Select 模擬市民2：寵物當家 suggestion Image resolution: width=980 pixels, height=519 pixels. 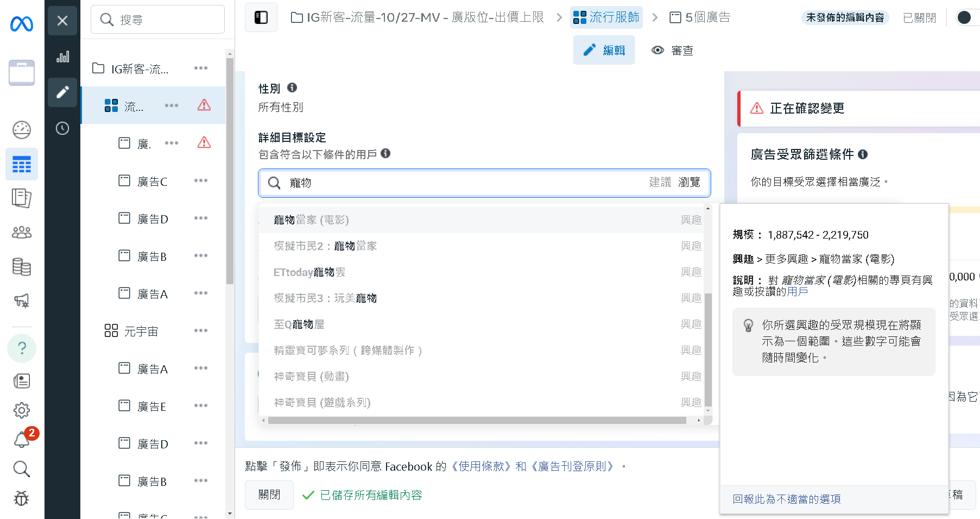(482, 246)
